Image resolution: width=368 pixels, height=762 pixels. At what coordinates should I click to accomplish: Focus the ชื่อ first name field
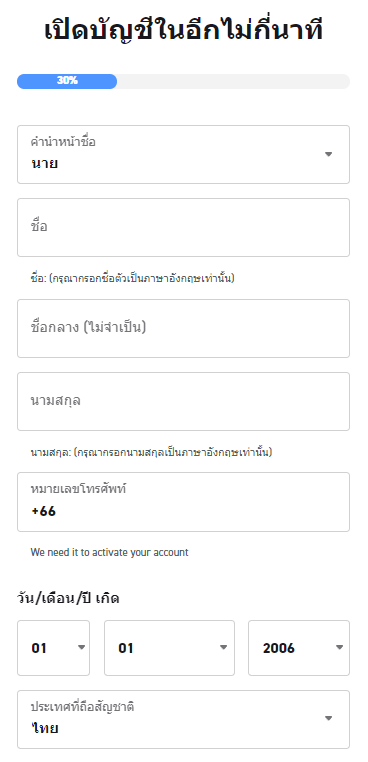[183, 227]
